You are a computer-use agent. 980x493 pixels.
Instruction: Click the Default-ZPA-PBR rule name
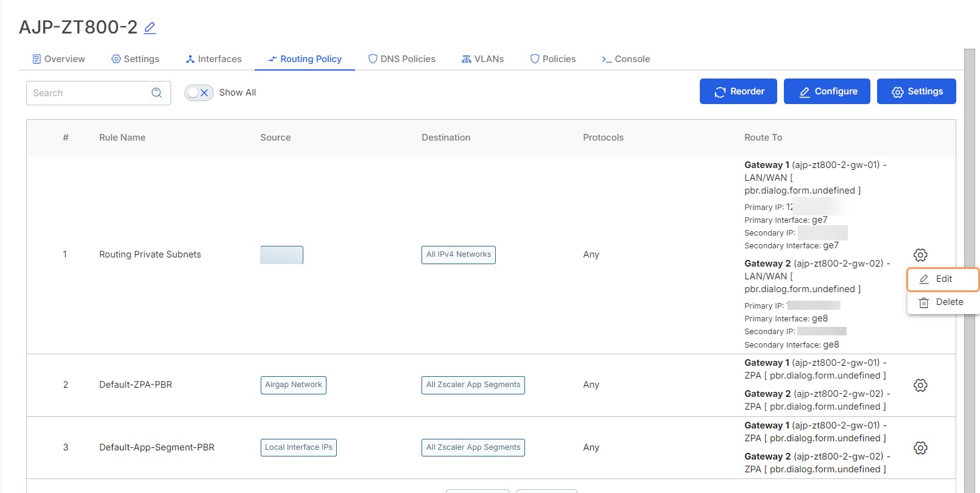136,385
